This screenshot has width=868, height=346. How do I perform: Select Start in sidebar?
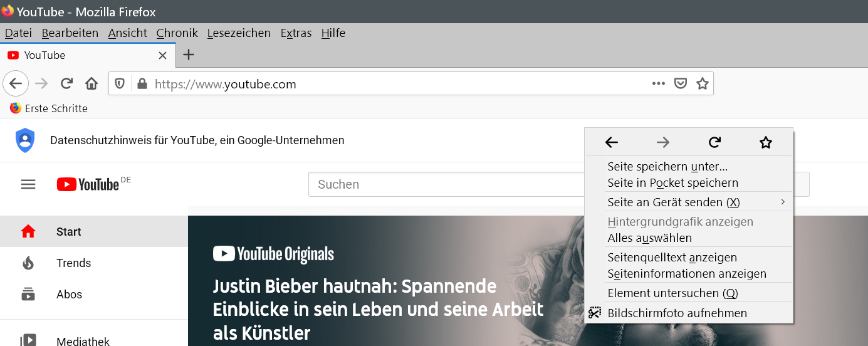(x=94, y=232)
